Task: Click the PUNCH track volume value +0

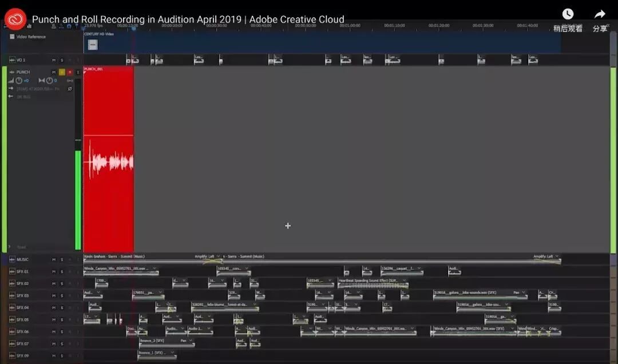Action: (x=26, y=81)
